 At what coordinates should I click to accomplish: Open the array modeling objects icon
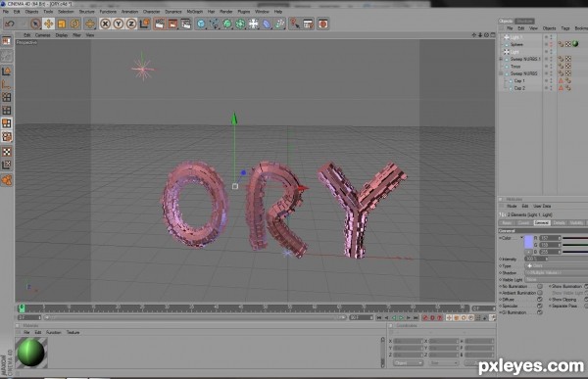[240, 24]
